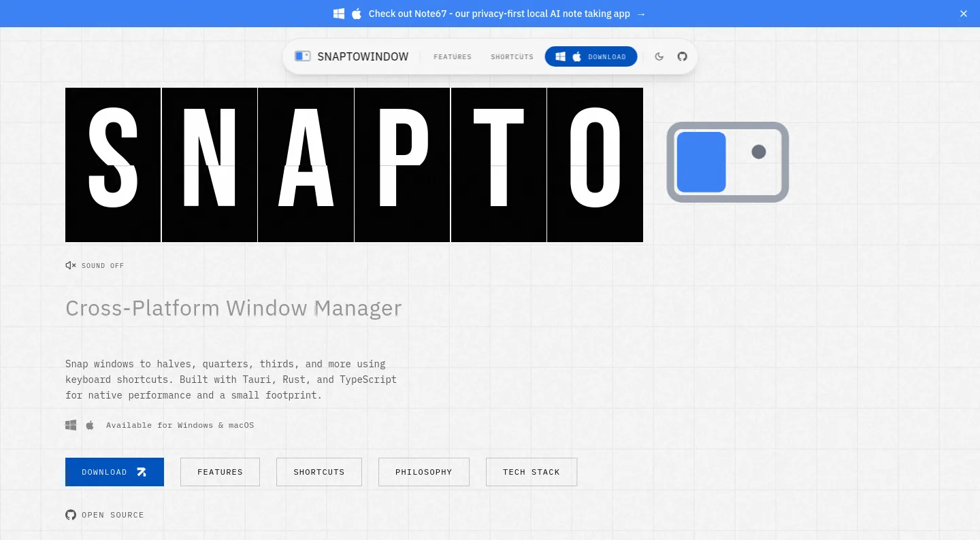Screen dimensions: 980x540
Task: Open the Philosophy section button
Action: coord(424,472)
